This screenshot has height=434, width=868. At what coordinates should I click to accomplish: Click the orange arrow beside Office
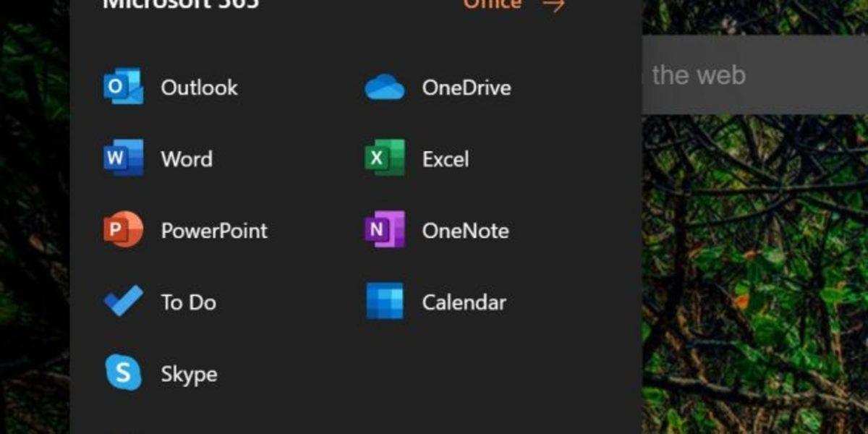552,5
